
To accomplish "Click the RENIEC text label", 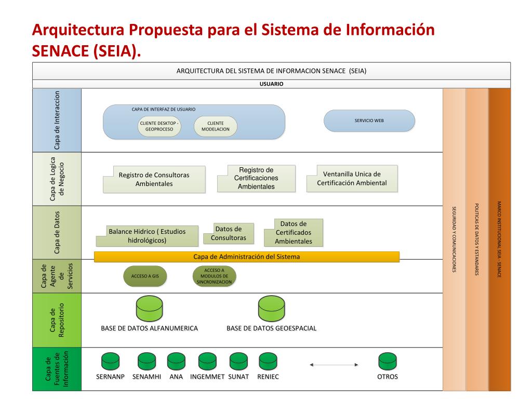I will [x=268, y=377].
